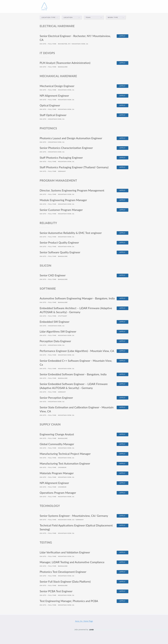The width and height of the screenshot is (168, 644).
Task: Open the Team filter dropdown
Action: click(94, 17)
